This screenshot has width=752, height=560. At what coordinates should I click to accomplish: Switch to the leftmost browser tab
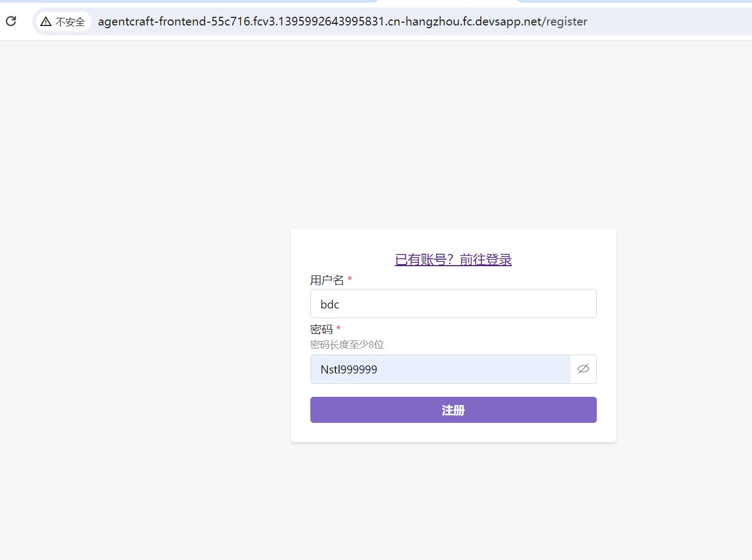190,2
